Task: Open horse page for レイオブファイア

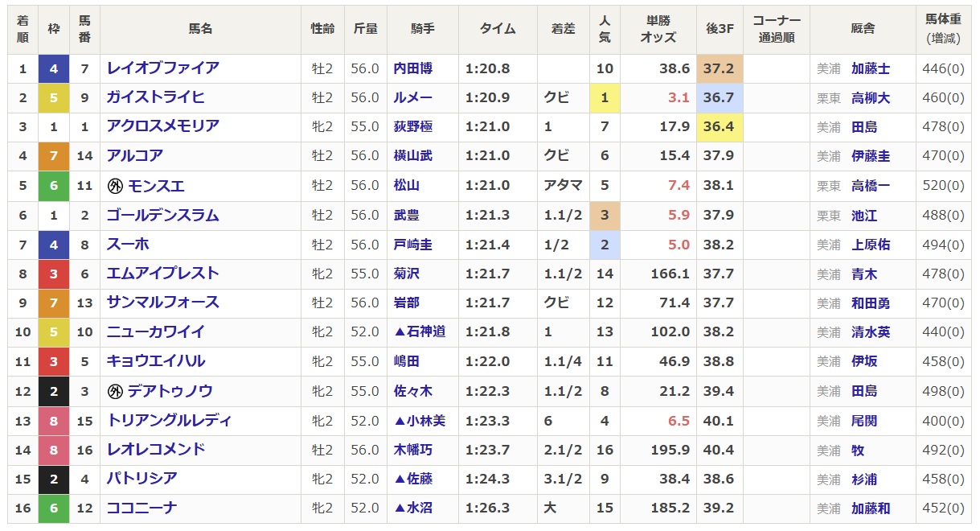Action: (x=162, y=68)
